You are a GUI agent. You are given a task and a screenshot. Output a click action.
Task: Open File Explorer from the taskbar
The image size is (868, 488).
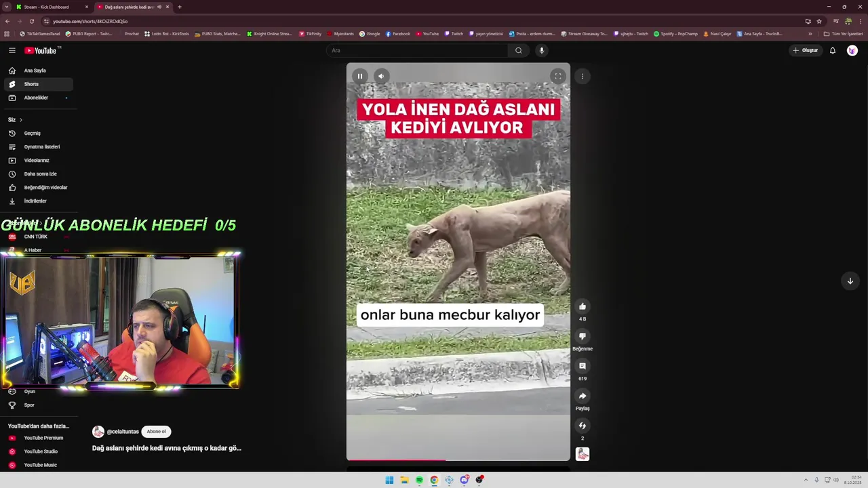[x=404, y=480]
